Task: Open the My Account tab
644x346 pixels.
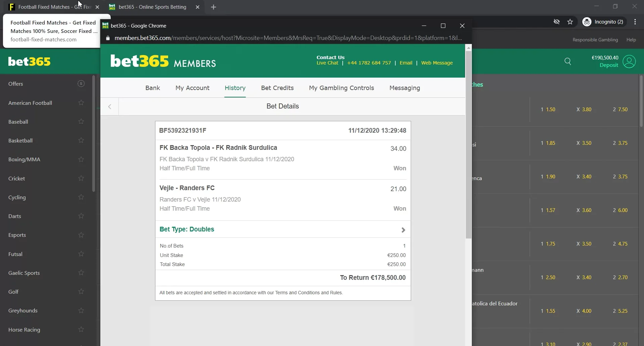Action: (x=192, y=88)
